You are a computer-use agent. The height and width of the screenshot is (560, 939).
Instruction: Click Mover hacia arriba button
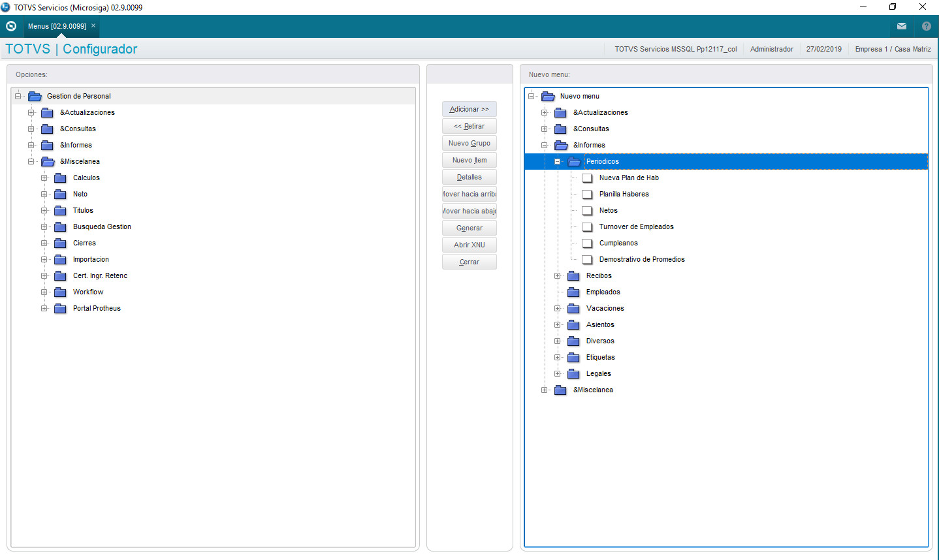[x=469, y=194]
